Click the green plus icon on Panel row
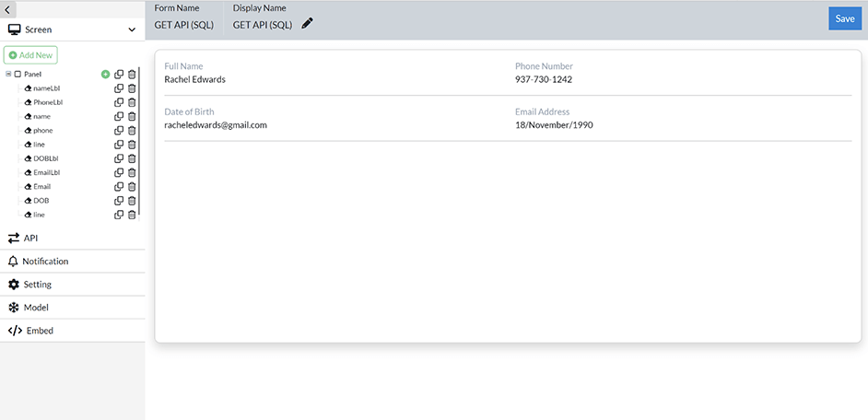This screenshot has height=420, width=868. coord(105,74)
